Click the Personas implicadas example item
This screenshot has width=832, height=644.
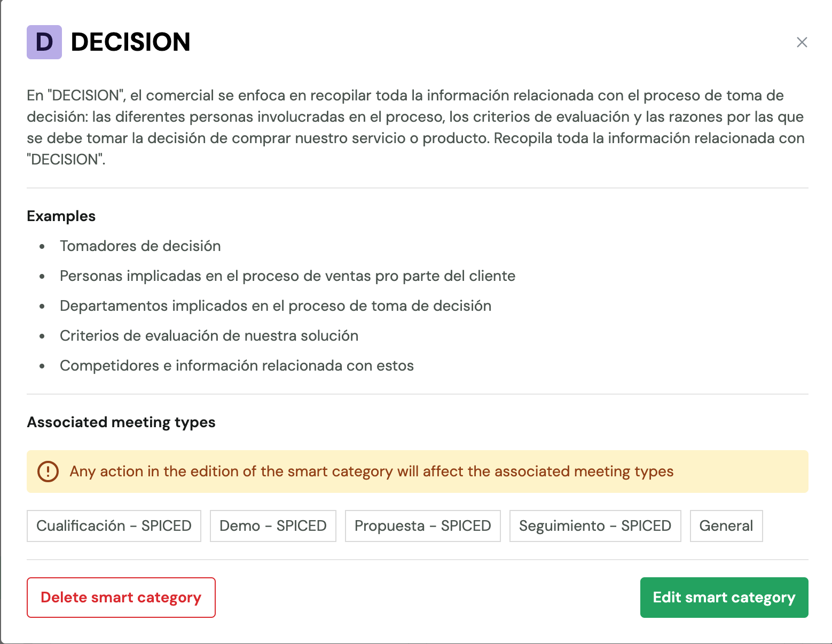point(287,276)
